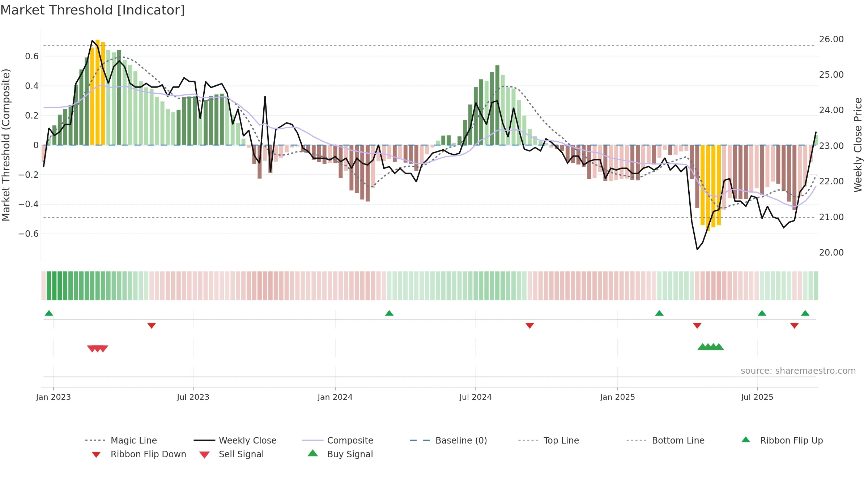Click the −0.4 composite axis label
This screenshot has height=488, width=868.
click(x=29, y=204)
